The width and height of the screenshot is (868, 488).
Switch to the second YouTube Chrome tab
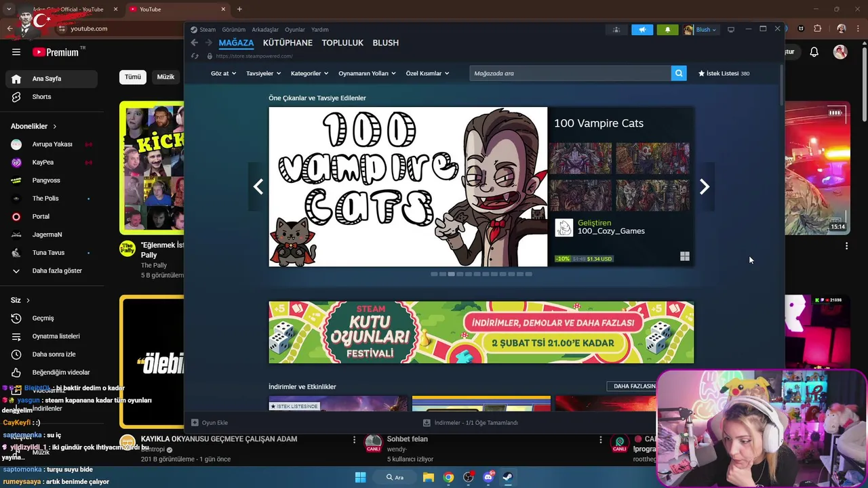176,9
